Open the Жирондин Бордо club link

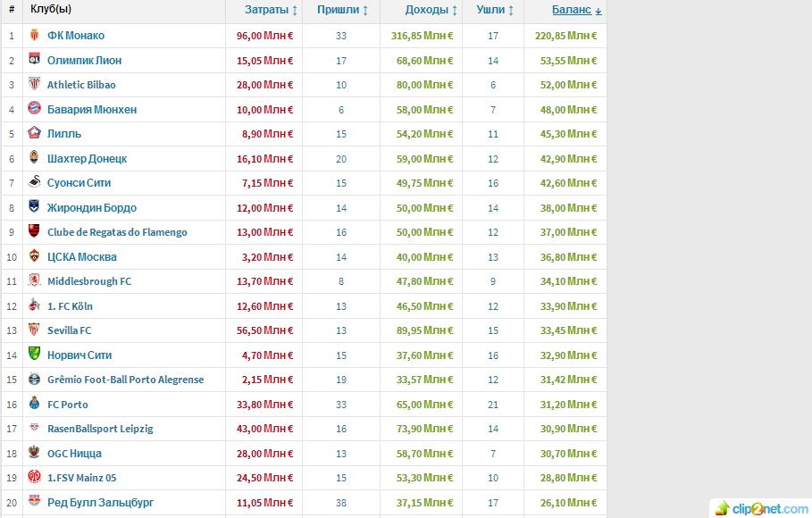(92, 208)
